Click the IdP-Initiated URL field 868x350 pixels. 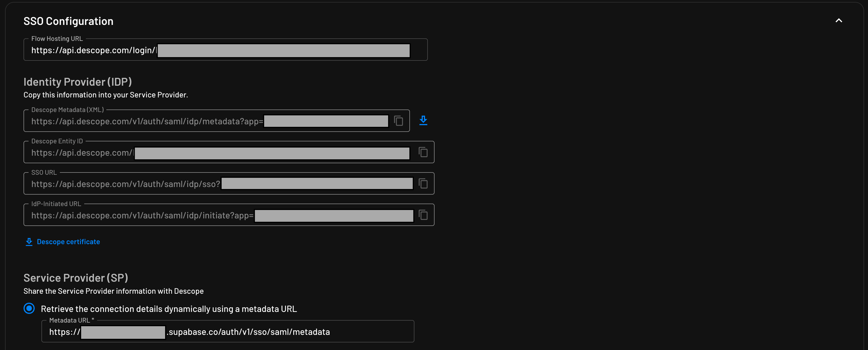click(x=229, y=215)
